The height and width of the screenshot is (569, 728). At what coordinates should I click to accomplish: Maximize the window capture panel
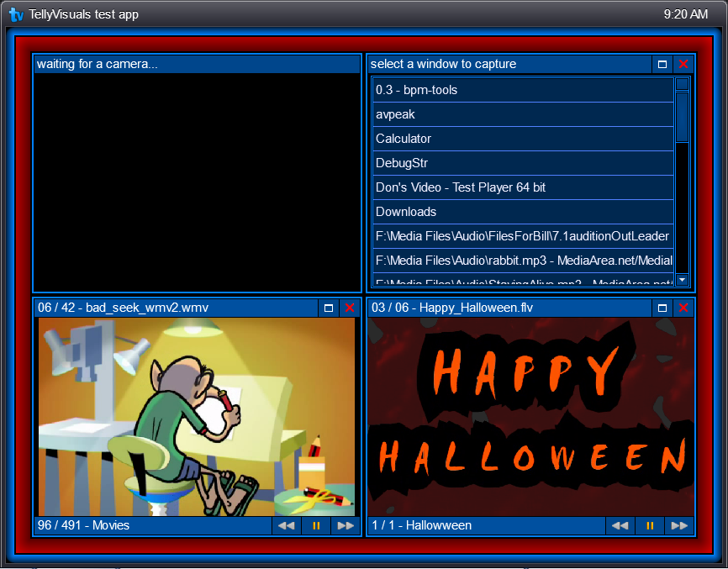point(662,65)
